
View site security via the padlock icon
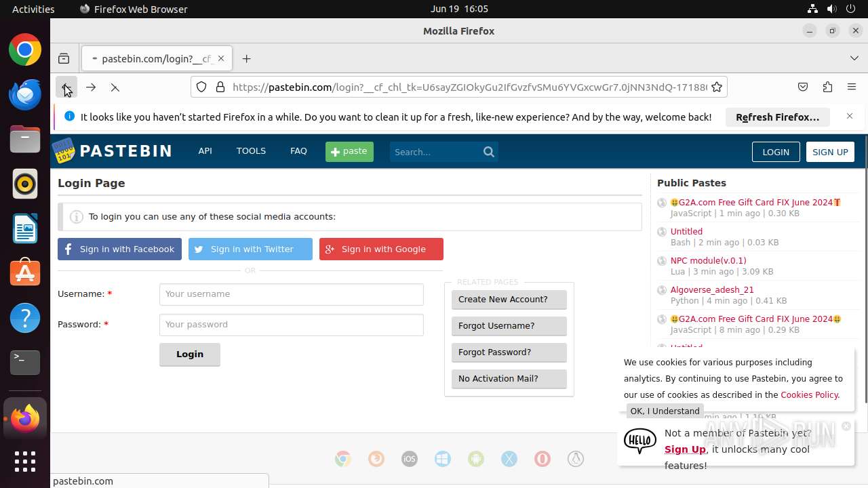(220, 87)
